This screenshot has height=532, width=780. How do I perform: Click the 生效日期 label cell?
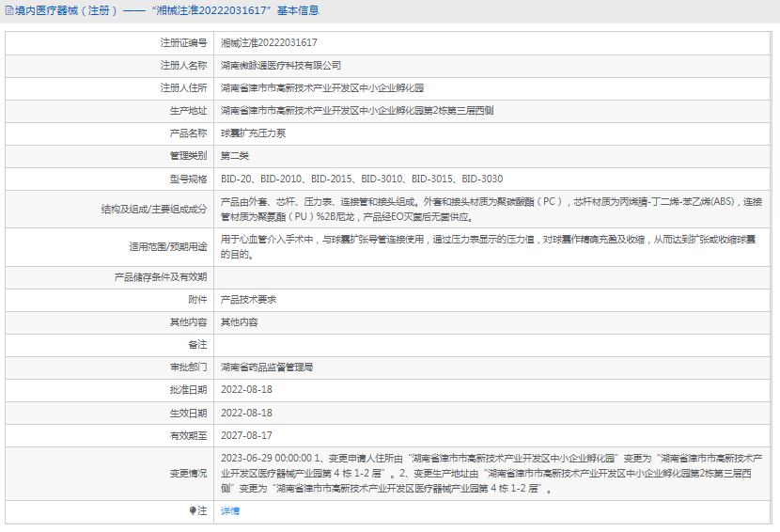(x=109, y=413)
